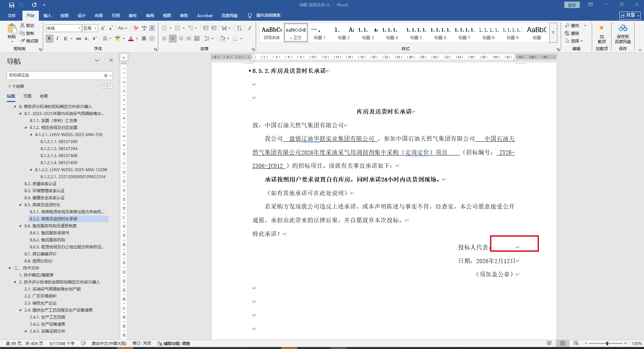The width and height of the screenshot is (644, 349).
Task: Click the Save to Baidu Netdisk icon
Action: (623, 34)
